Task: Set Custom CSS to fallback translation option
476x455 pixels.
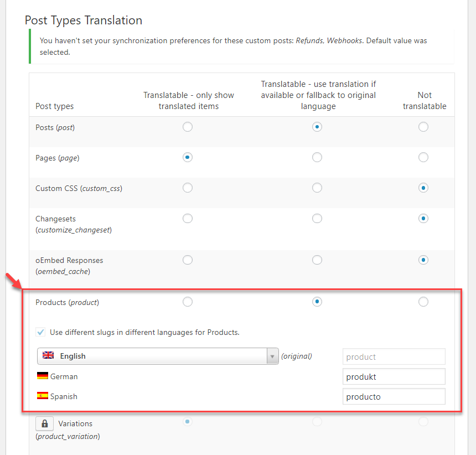Action: click(x=317, y=188)
